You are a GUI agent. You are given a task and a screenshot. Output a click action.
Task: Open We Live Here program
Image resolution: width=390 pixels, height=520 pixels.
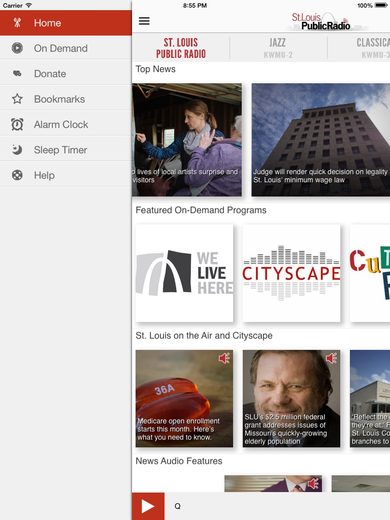(x=184, y=273)
